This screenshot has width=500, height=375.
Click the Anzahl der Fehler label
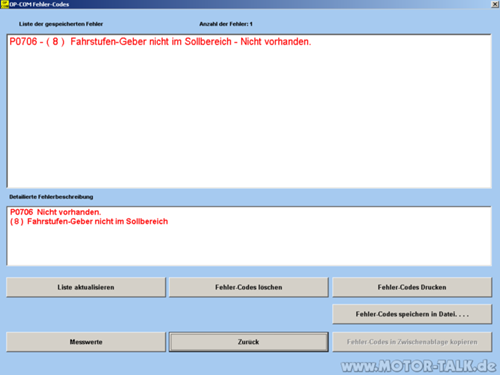pos(226,24)
